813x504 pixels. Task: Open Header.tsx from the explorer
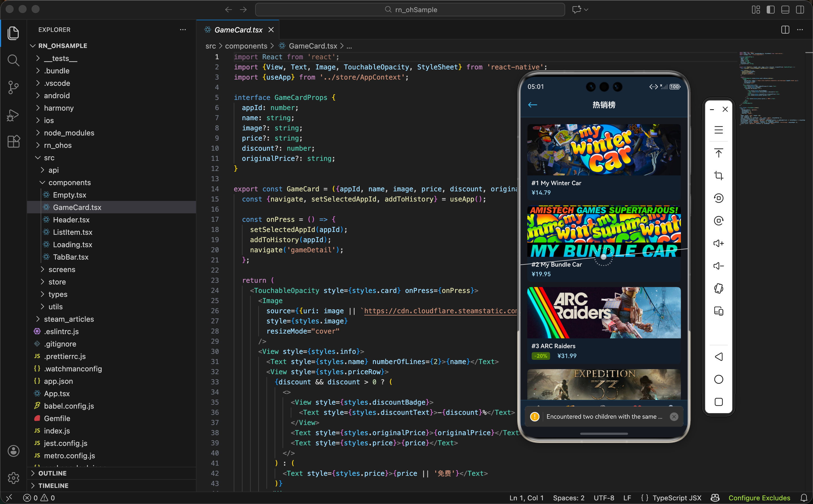point(71,220)
